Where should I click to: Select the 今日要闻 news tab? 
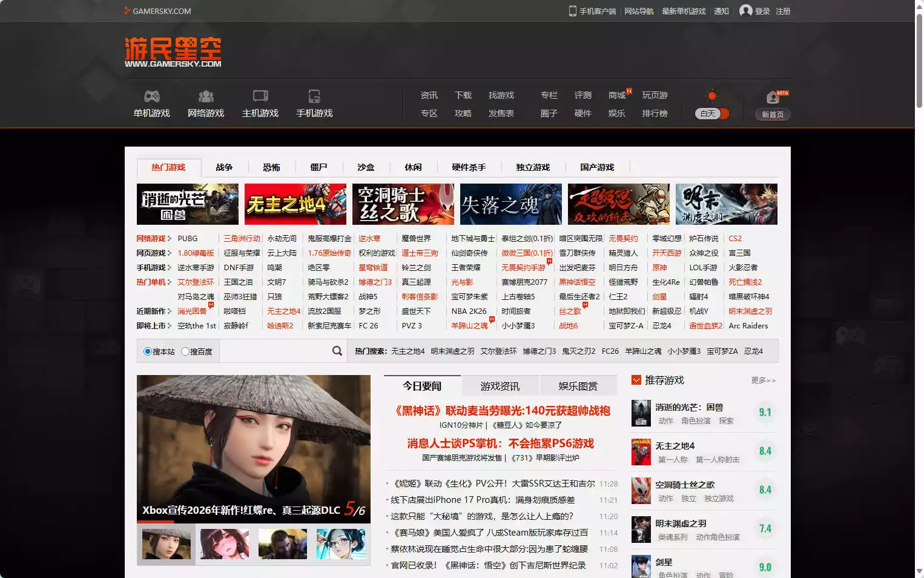[422, 386]
